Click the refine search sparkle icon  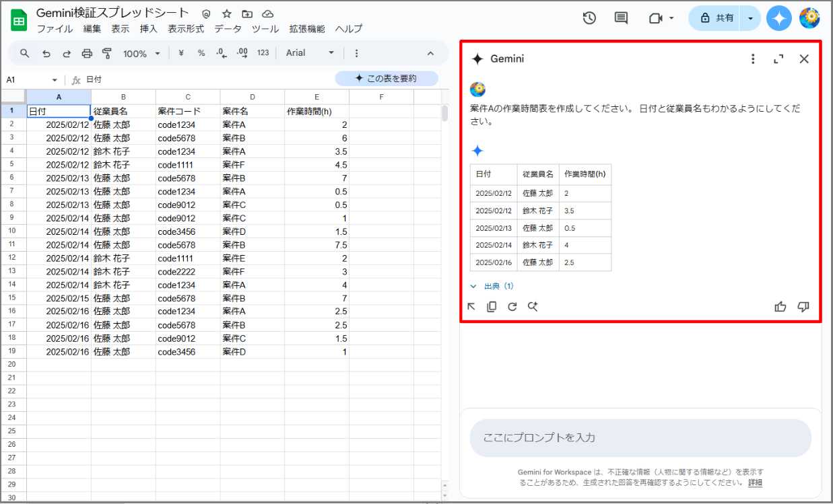[533, 307]
